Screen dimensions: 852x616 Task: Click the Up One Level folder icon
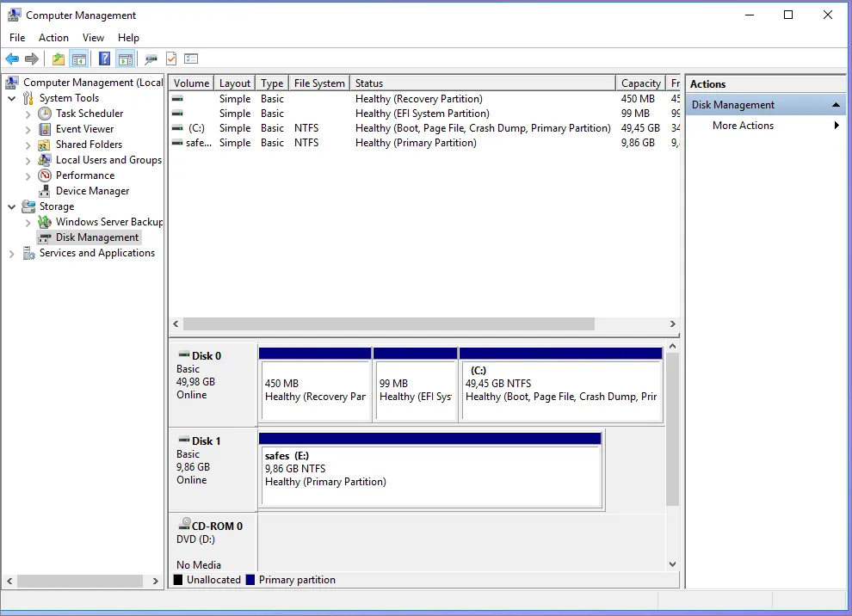pos(58,59)
